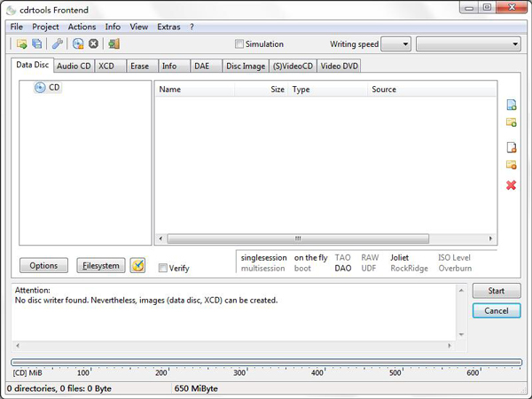The image size is (532, 399).
Task: Click the file list scroll left arrow
Action: [160, 239]
